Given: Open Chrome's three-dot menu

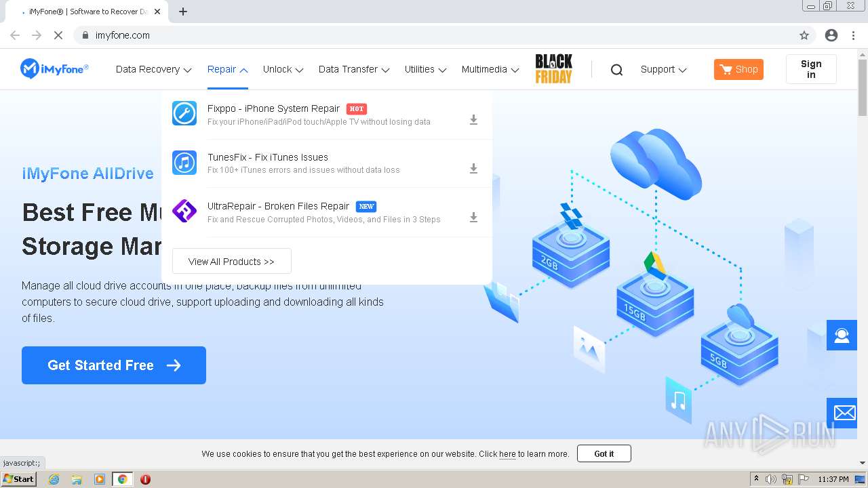Looking at the screenshot, I should coord(854,35).
